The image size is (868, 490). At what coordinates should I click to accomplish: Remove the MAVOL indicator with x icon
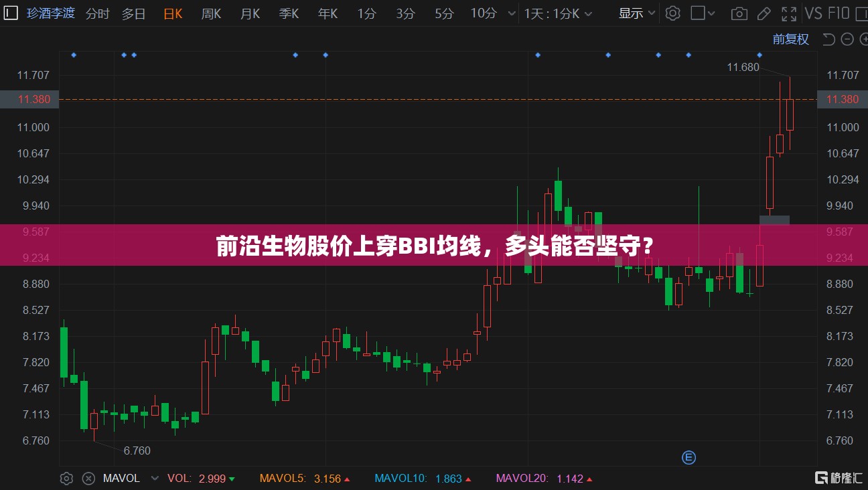point(88,479)
